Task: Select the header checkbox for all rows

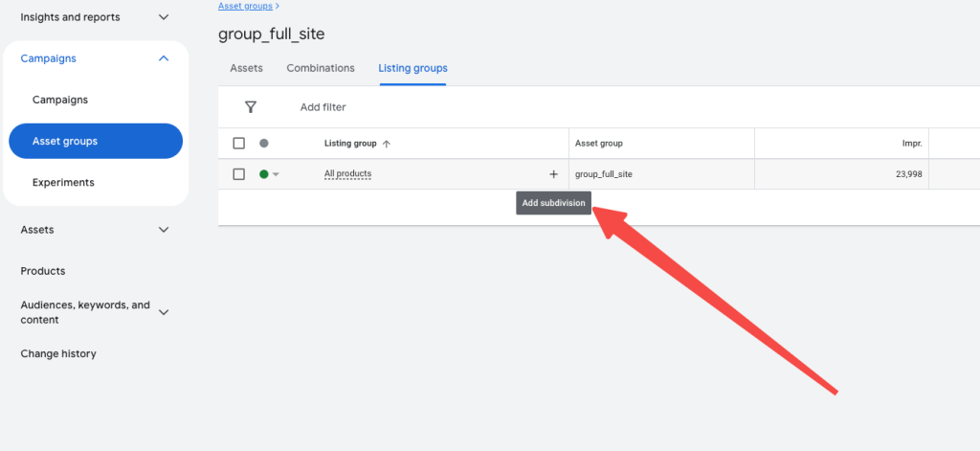Action: [x=239, y=144]
